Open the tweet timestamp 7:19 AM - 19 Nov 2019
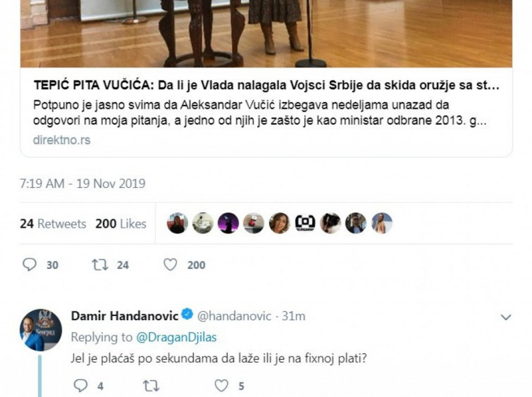 pyautogui.click(x=82, y=183)
